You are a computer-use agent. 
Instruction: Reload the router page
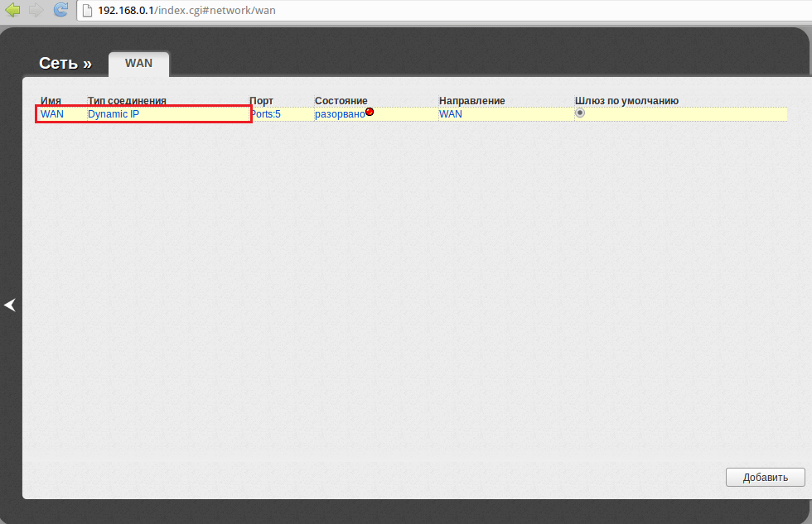pyautogui.click(x=60, y=10)
